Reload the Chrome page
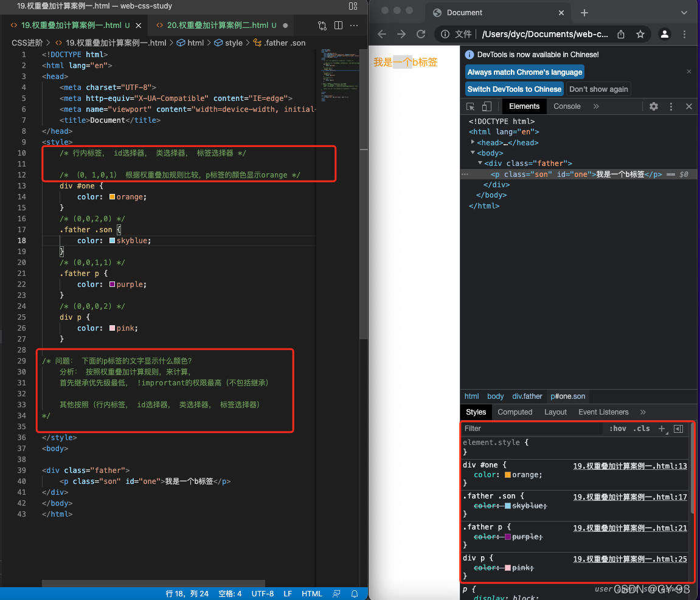This screenshot has width=700, height=600. pos(421,34)
